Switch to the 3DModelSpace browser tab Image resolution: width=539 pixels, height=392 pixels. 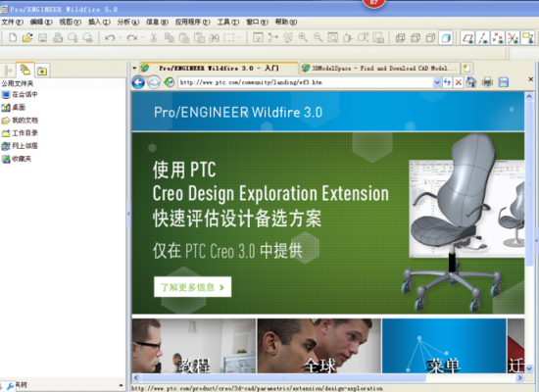[379, 68]
